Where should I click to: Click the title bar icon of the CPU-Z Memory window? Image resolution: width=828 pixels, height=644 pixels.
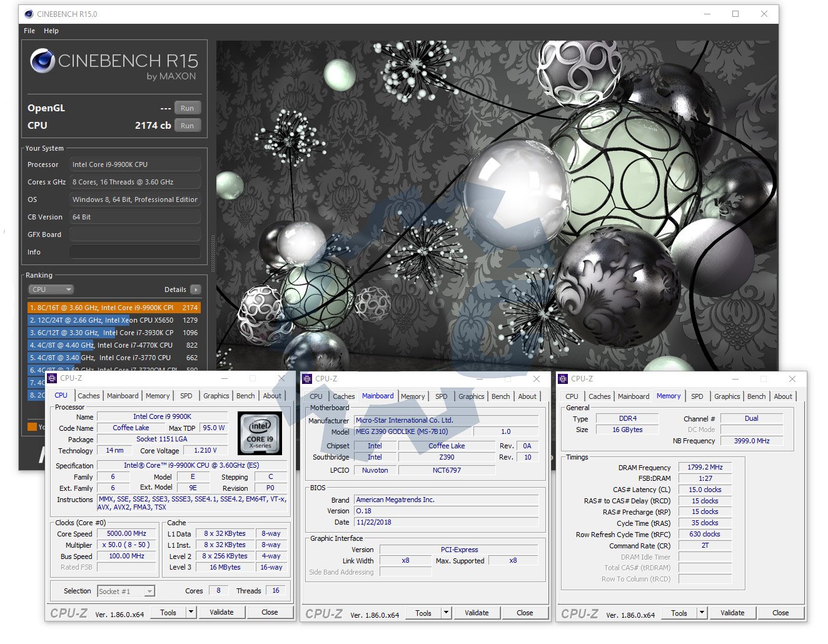(563, 379)
